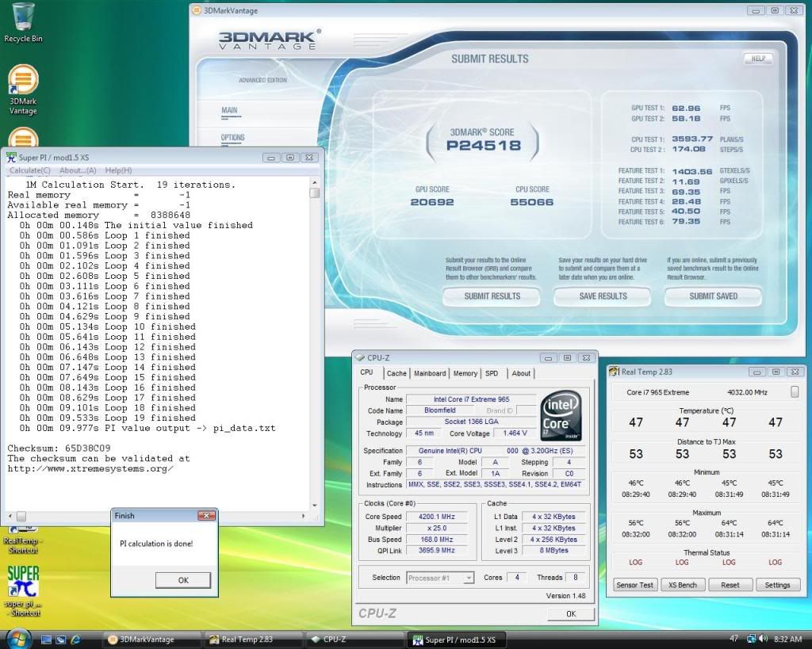Click OK button in CPU-Z
812x649 pixels.
pyautogui.click(x=571, y=614)
